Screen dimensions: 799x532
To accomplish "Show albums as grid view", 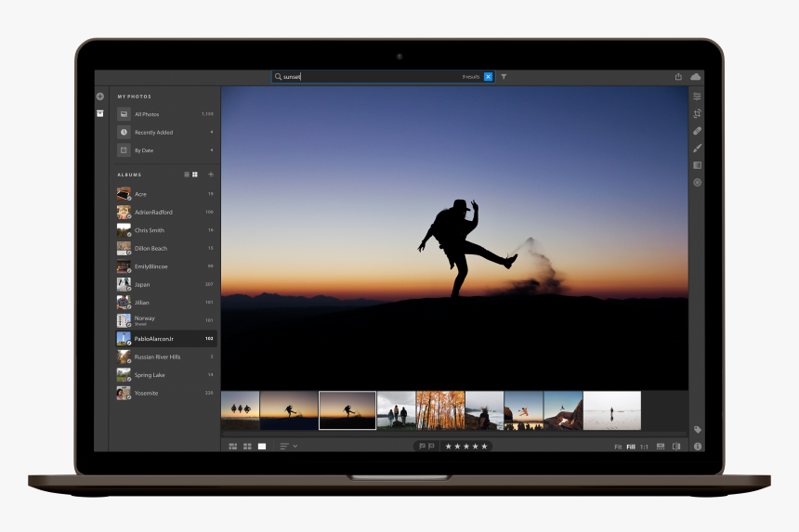I will click(195, 175).
